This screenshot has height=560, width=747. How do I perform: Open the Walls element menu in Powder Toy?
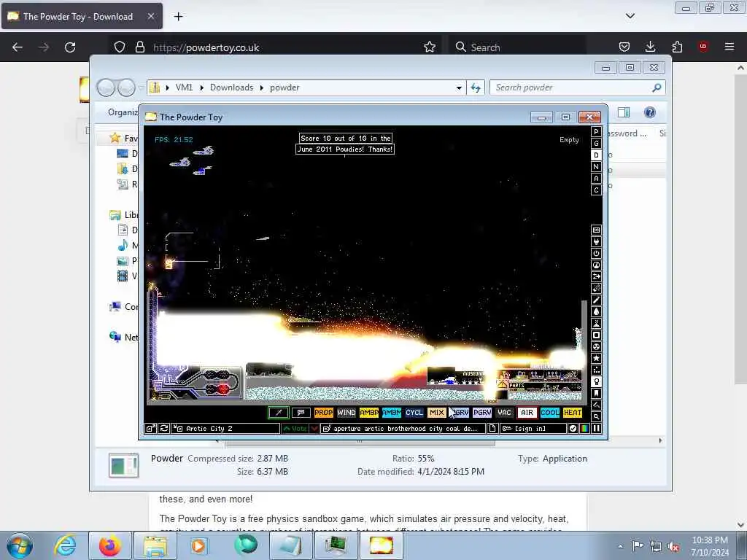(596, 230)
